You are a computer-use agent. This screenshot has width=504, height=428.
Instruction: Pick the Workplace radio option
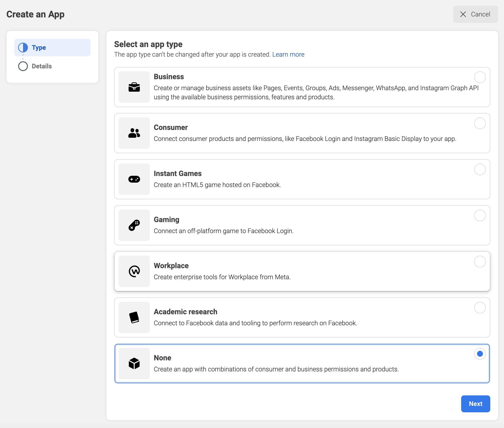(x=480, y=262)
